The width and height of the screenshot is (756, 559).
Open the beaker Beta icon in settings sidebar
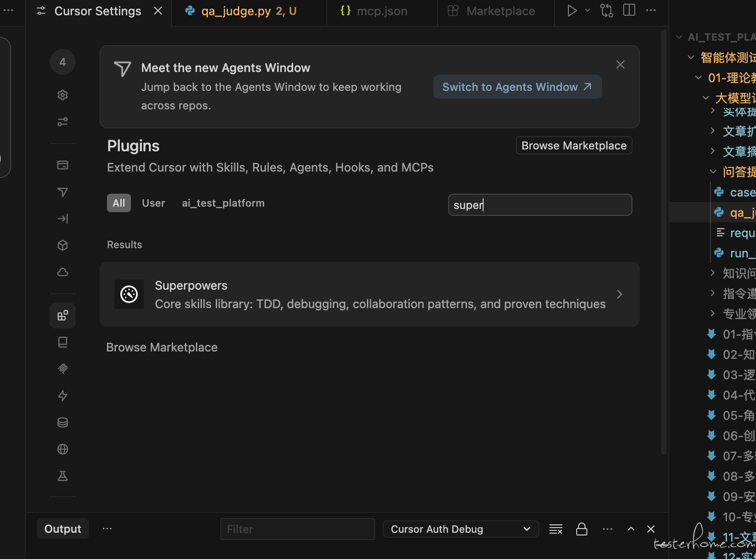(63, 476)
